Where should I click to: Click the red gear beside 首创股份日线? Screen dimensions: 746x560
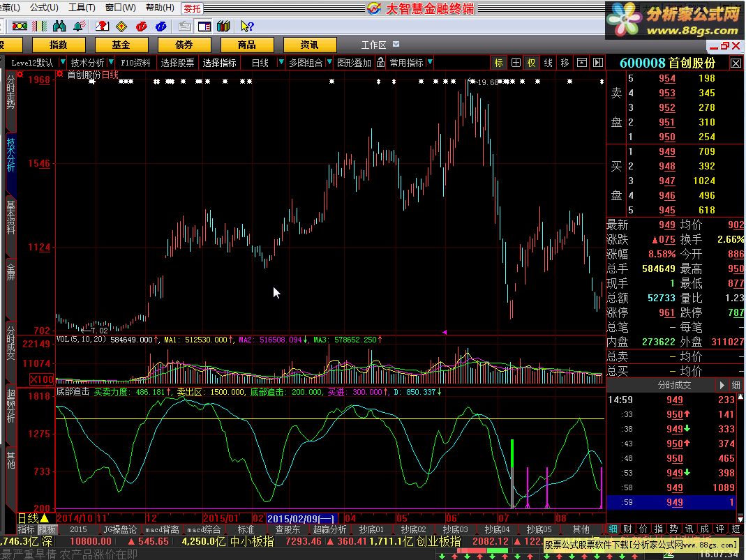(x=59, y=74)
